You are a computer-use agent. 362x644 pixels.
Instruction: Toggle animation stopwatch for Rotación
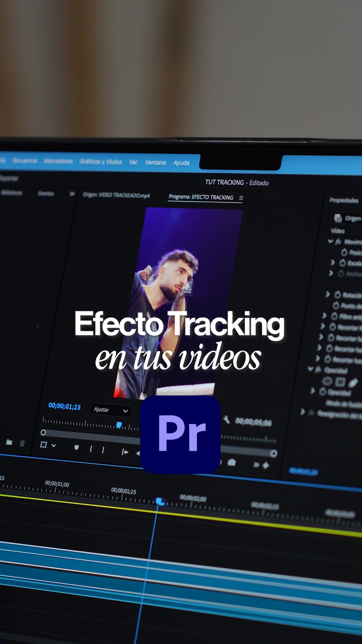click(x=338, y=295)
